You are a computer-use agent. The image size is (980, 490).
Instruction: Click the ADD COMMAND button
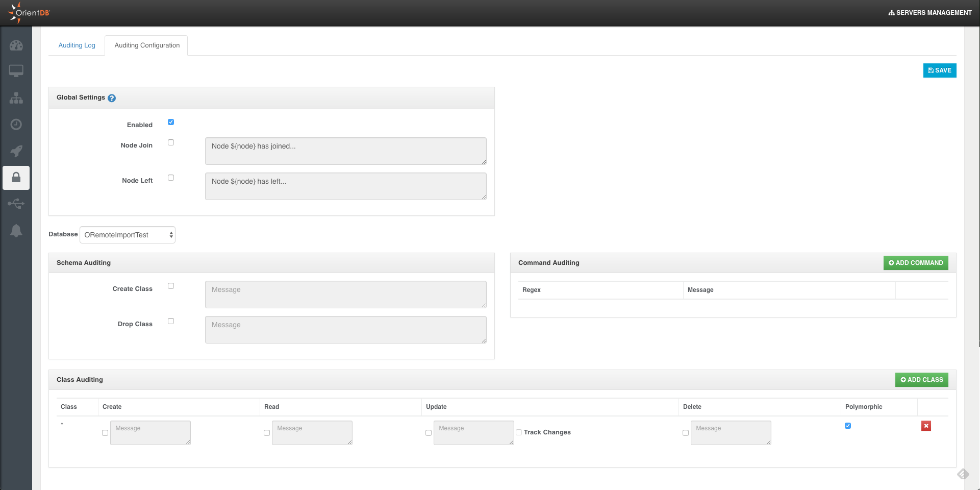coord(916,263)
